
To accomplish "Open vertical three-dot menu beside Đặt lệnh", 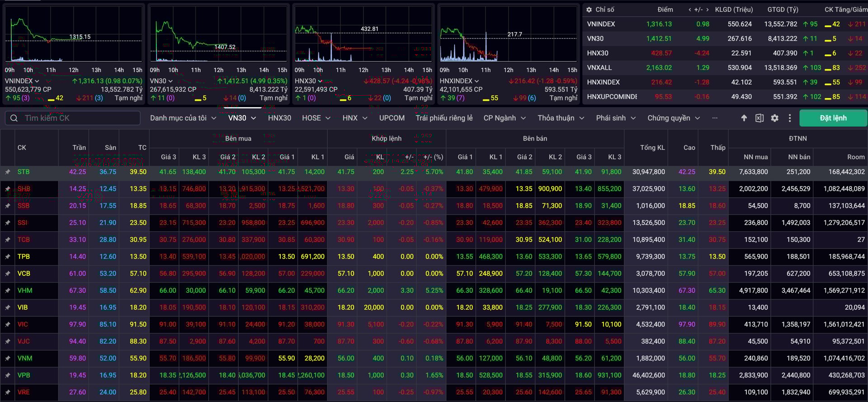I will [x=790, y=118].
